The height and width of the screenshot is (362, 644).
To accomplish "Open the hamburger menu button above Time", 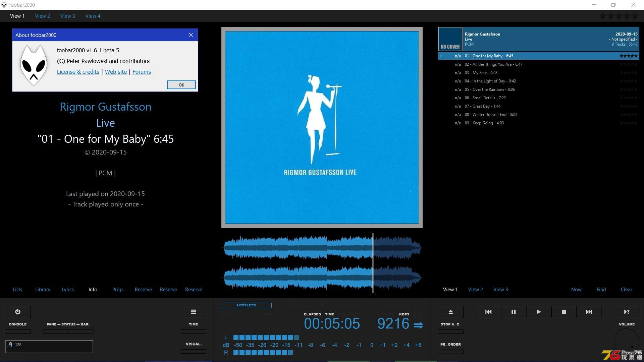I will (x=194, y=312).
